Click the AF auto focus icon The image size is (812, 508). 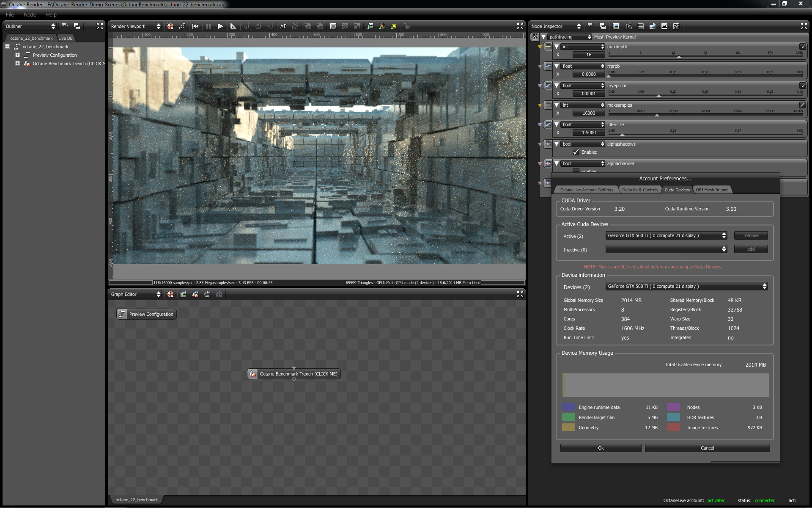(x=283, y=26)
